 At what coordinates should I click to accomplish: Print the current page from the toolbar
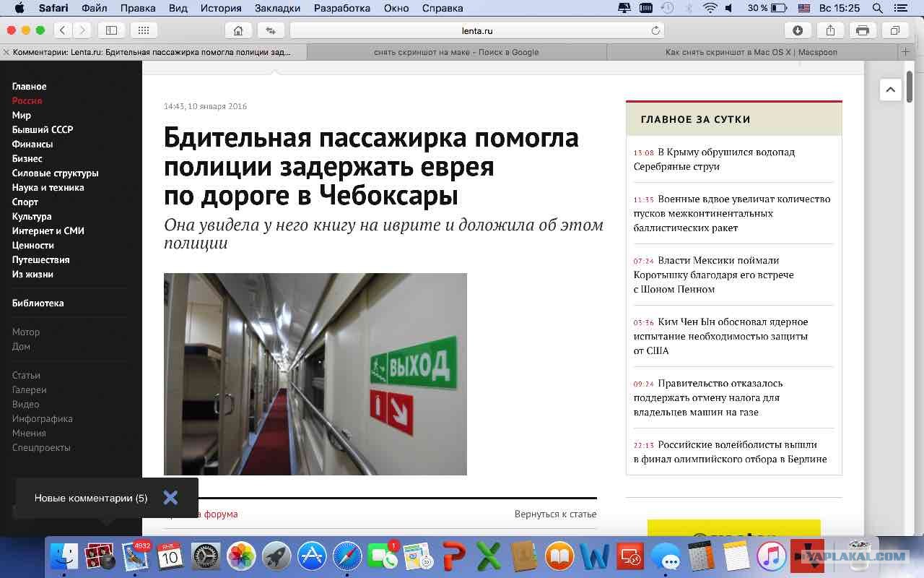(863, 30)
